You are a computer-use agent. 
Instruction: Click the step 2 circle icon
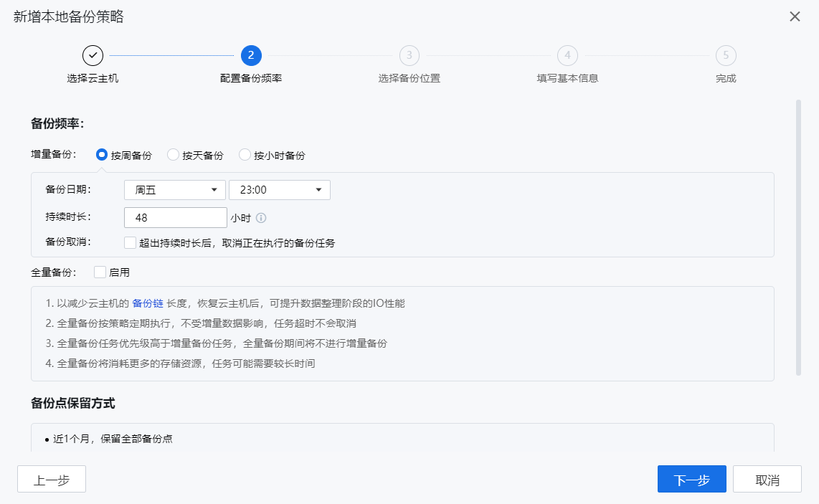pos(251,55)
